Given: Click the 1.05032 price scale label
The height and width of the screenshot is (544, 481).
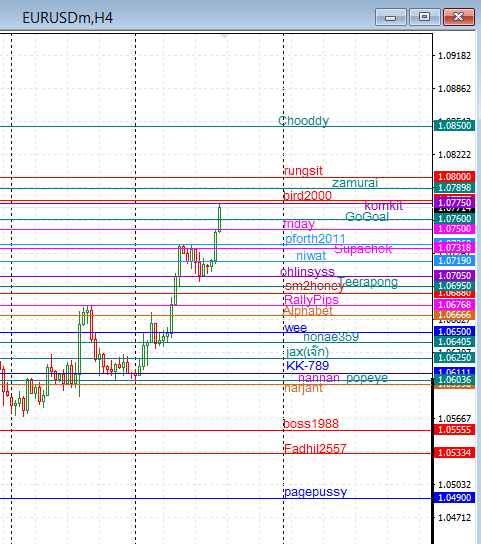Looking at the screenshot, I should click(x=455, y=485).
